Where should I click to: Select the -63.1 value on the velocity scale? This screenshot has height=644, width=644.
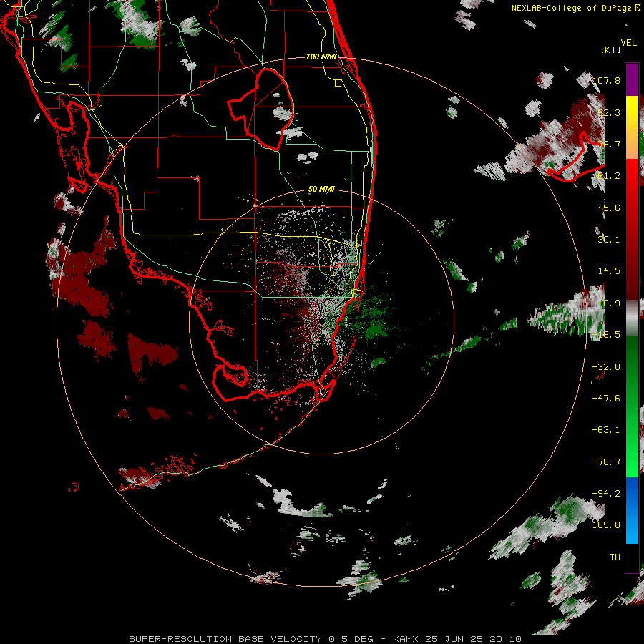click(606, 430)
